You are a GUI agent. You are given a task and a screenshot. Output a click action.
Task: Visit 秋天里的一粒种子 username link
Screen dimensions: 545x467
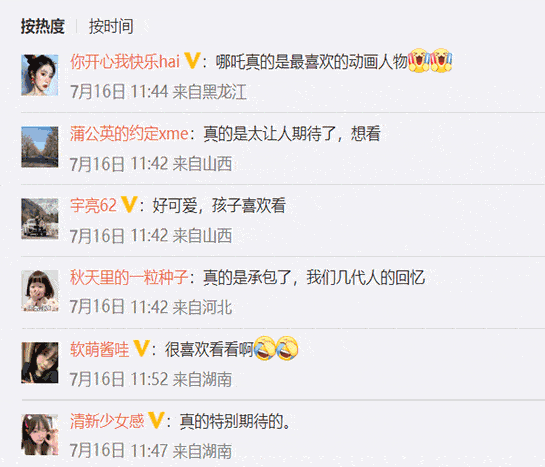point(129,277)
